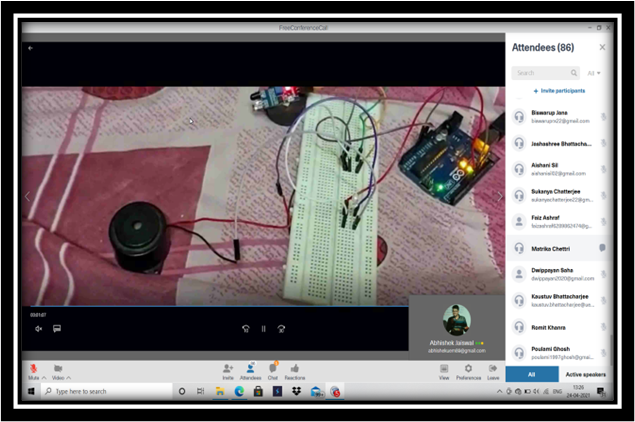Image resolution: width=635 pixels, height=422 pixels.
Task: Click the Invite participants link
Action: pyautogui.click(x=559, y=91)
